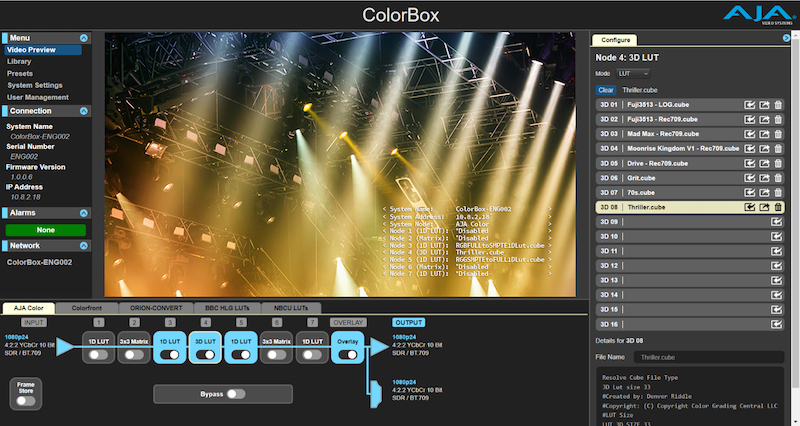Collapse the Configure panel with arrow
This screenshot has width=800, height=426.
coord(786,38)
